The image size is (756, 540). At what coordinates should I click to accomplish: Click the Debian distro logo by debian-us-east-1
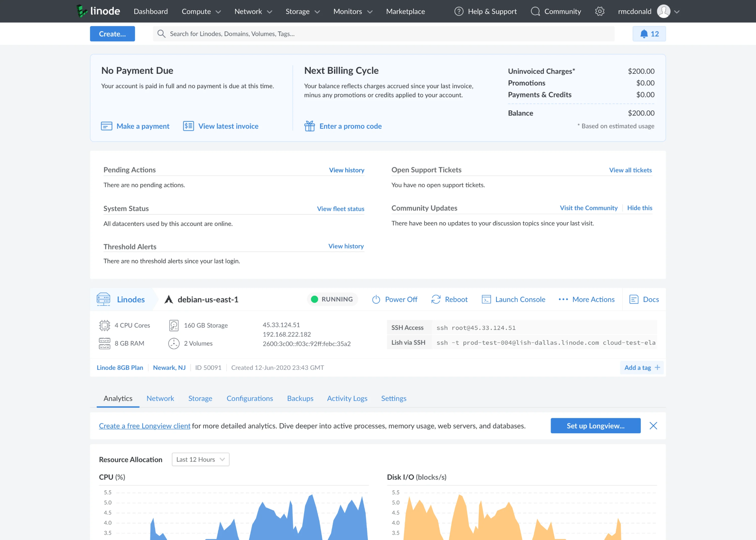169,299
